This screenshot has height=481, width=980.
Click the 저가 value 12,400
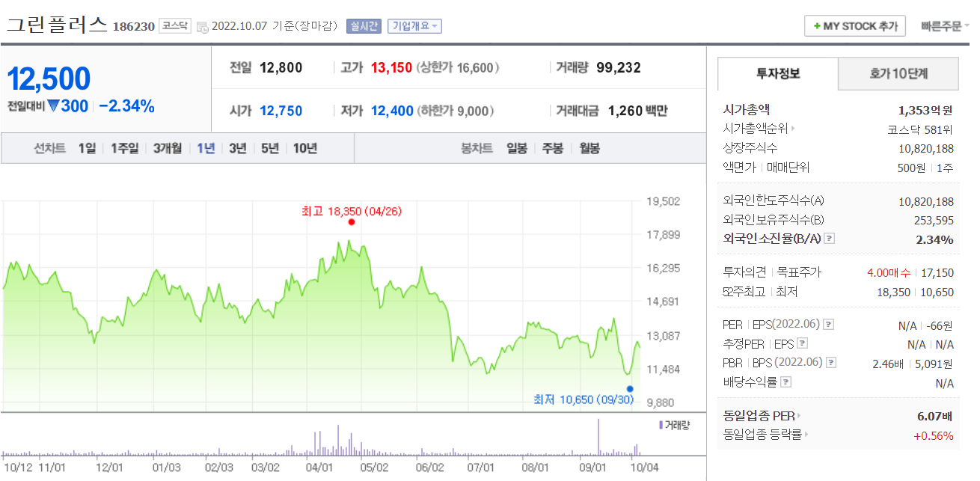pos(392,111)
